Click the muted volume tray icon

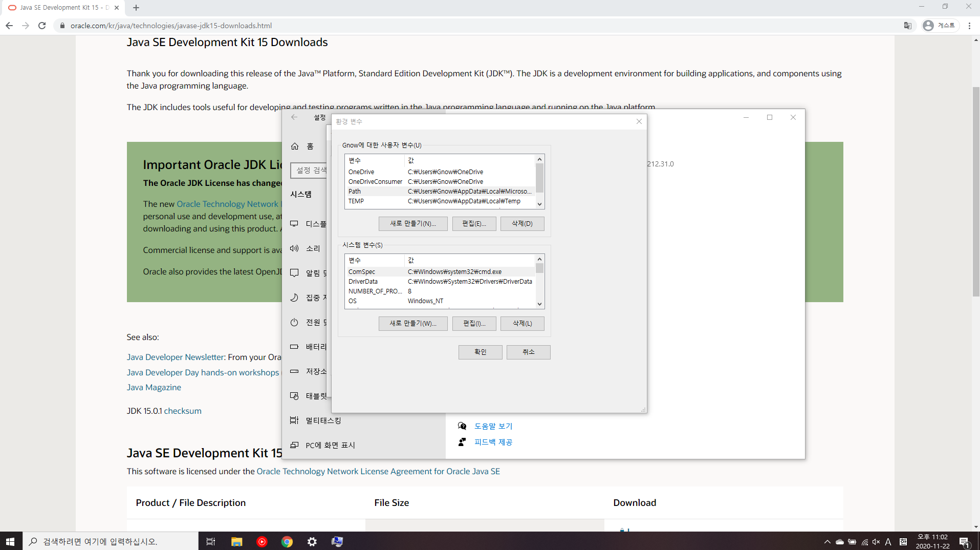876,542
